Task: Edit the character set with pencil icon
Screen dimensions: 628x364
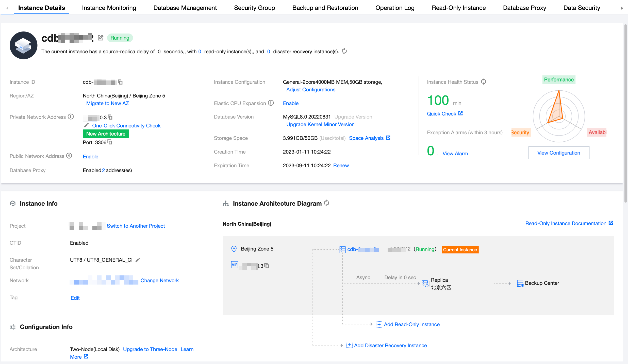Action: tap(138, 260)
